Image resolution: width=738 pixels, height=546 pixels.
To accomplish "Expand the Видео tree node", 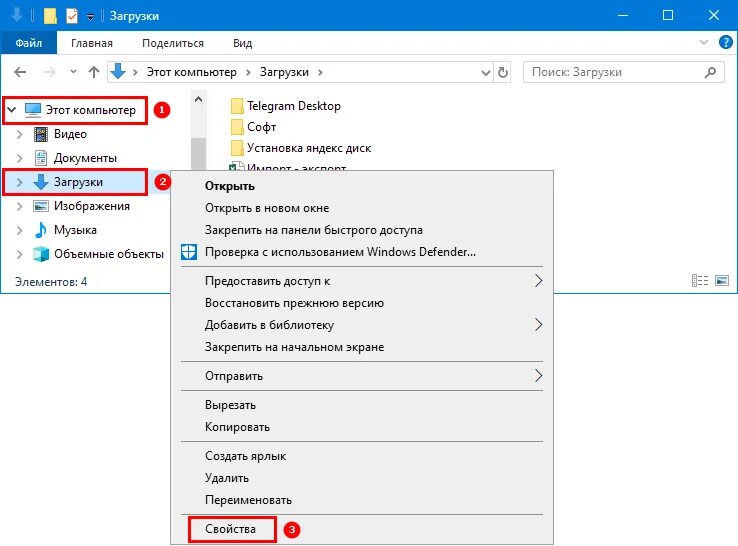I will pyautogui.click(x=19, y=134).
